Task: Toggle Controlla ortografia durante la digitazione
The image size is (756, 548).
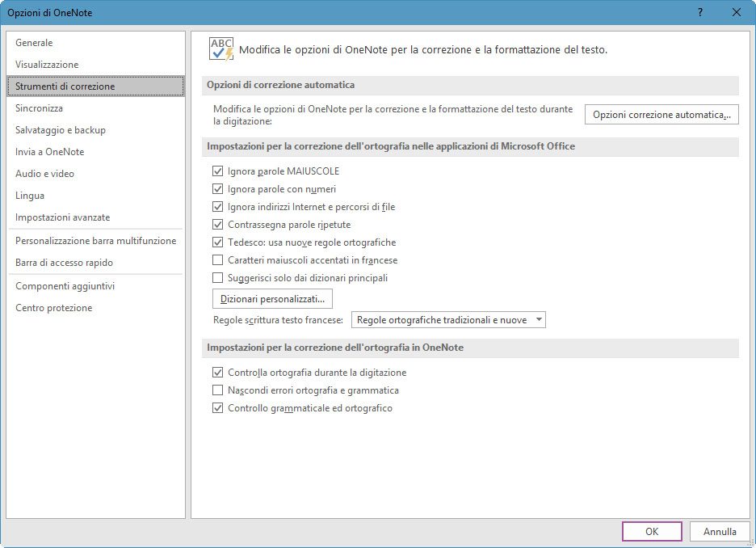Action: (217, 373)
